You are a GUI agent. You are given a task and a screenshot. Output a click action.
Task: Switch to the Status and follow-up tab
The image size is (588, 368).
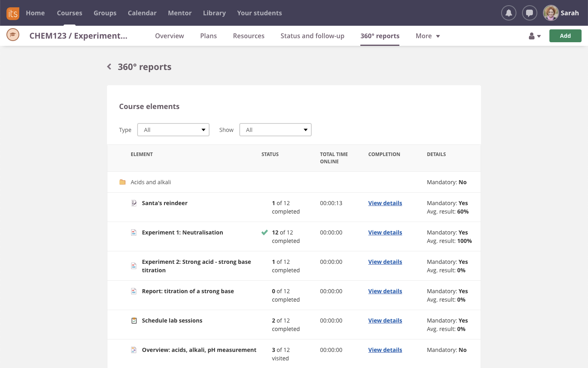pyautogui.click(x=312, y=36)
